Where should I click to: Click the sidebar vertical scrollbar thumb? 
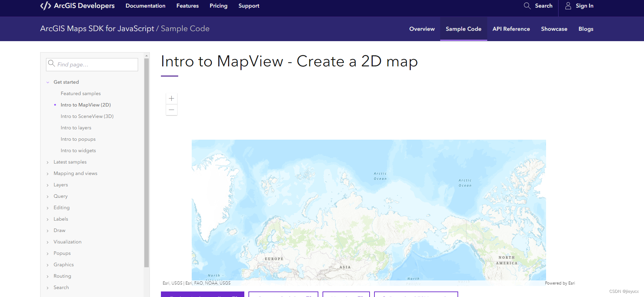(147, 163)
